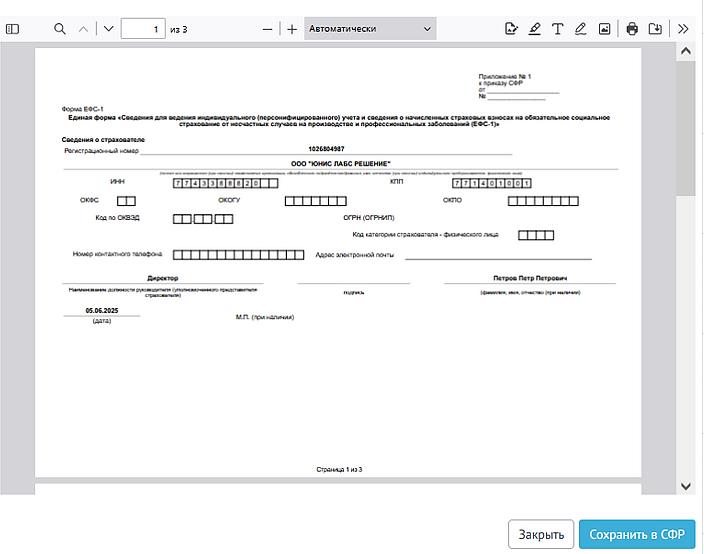Viewport: 704px width, 554px height.
Task: Go to the previous page
Action: [x=84, y=29]
